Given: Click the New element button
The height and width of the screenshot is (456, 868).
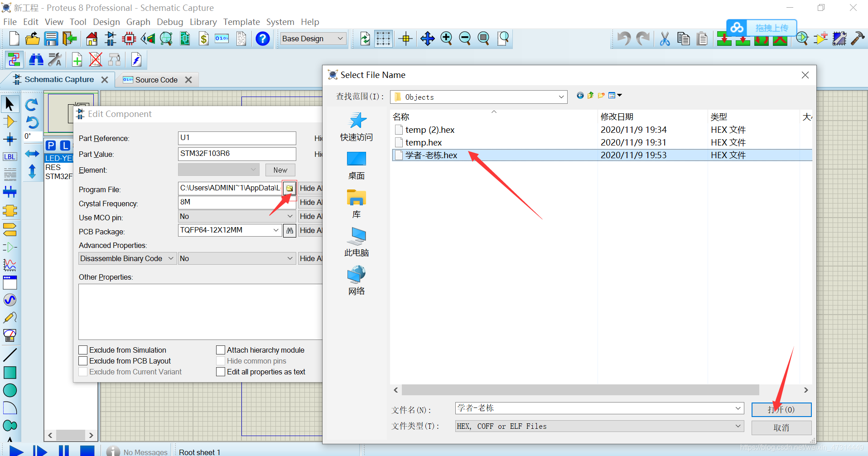Looking at the screenshot, I should click(280, 170).
